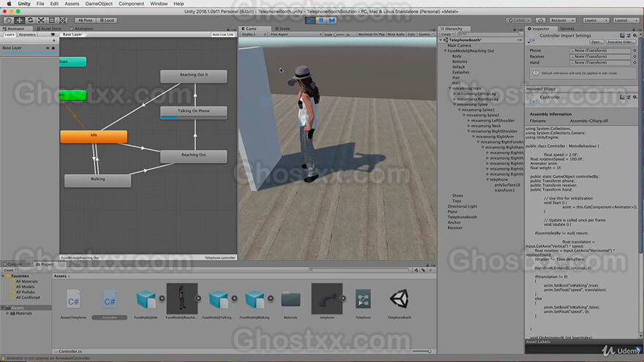This screenshot has width=644, height=362.
Task: Open the Component menu
Action: tap(131, 4)
